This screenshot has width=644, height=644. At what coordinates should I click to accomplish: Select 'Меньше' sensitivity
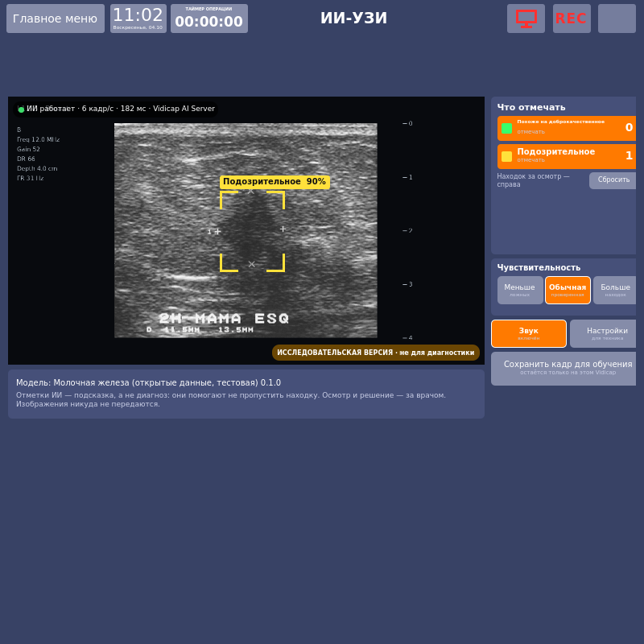(x=520, y=290)
